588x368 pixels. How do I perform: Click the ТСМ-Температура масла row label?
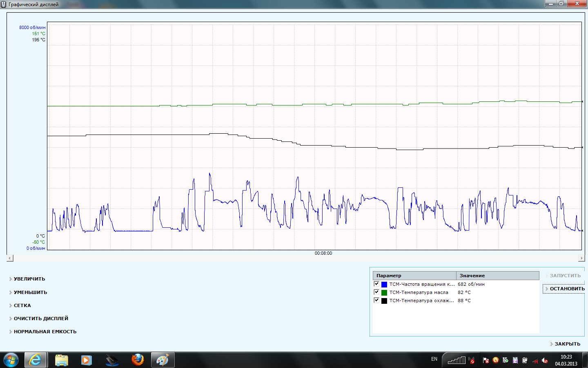(x=419, y=292)
